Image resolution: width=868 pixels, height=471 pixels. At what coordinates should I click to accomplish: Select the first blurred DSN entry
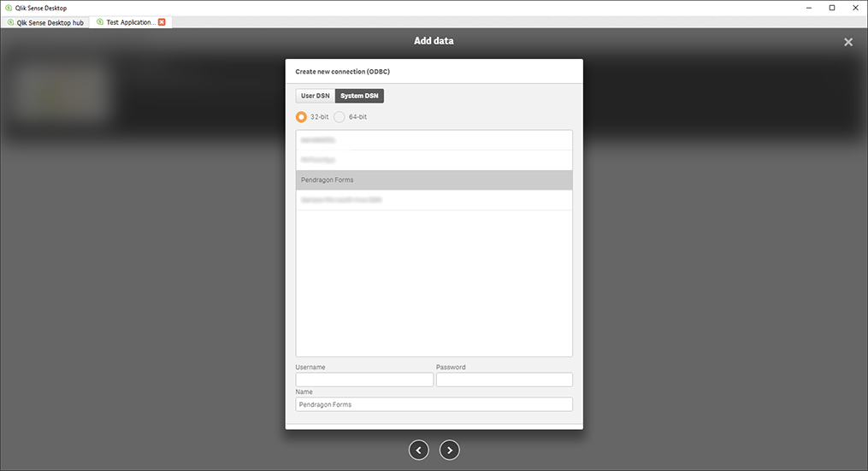434,140
